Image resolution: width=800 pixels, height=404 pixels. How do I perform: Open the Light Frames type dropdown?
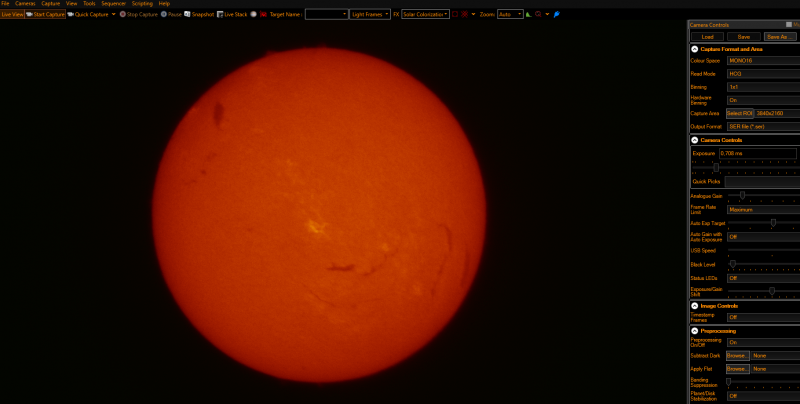pyautogui.click(x=370, y=14)
